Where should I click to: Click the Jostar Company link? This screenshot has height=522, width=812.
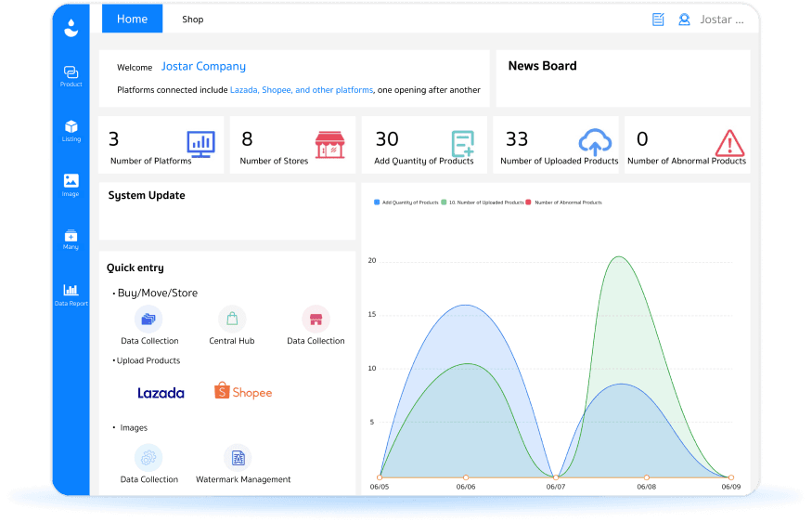click(203, 67)
